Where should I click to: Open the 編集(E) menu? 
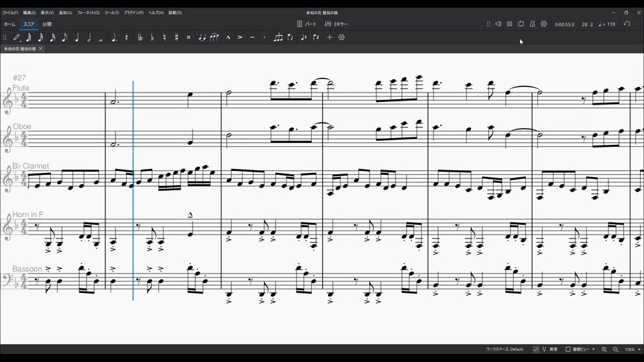tap(29, 13)
